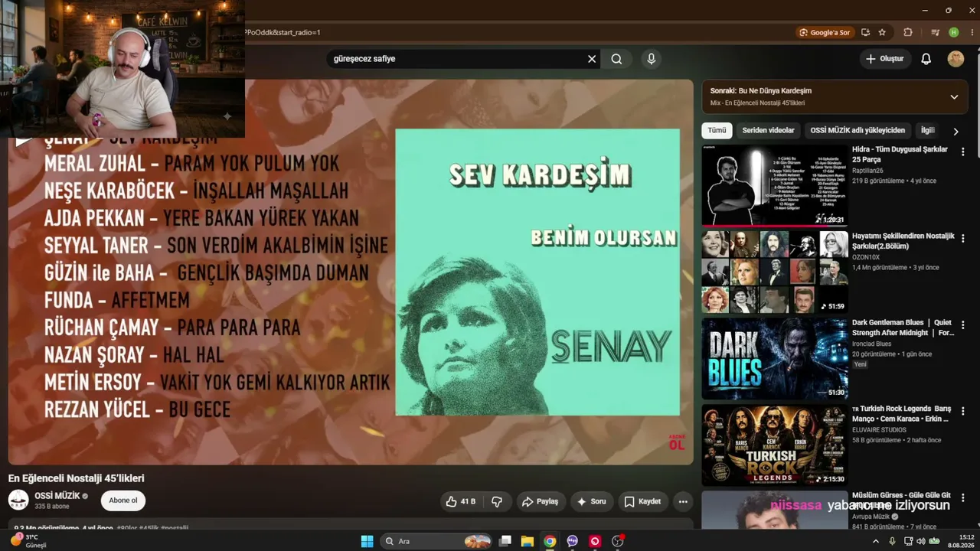Click the tray microphone icon
980x551 pixels.
893,541
